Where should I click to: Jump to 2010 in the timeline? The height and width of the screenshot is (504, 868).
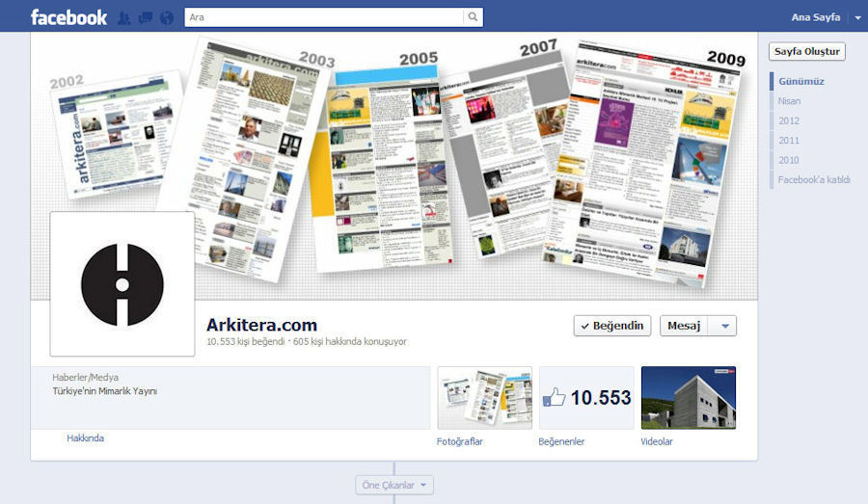coord(789,160)
